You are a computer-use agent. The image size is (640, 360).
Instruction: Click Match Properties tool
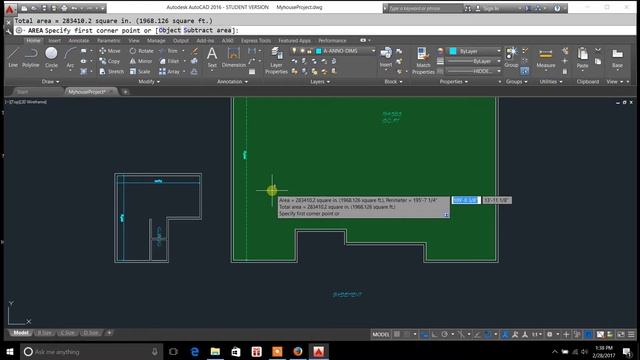tap(423, 60)
